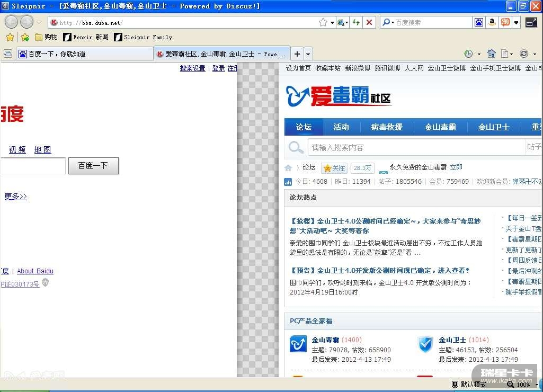Open the 金山毒霸 (1400) board link
The image size is (543, 392).
(336, 340)
